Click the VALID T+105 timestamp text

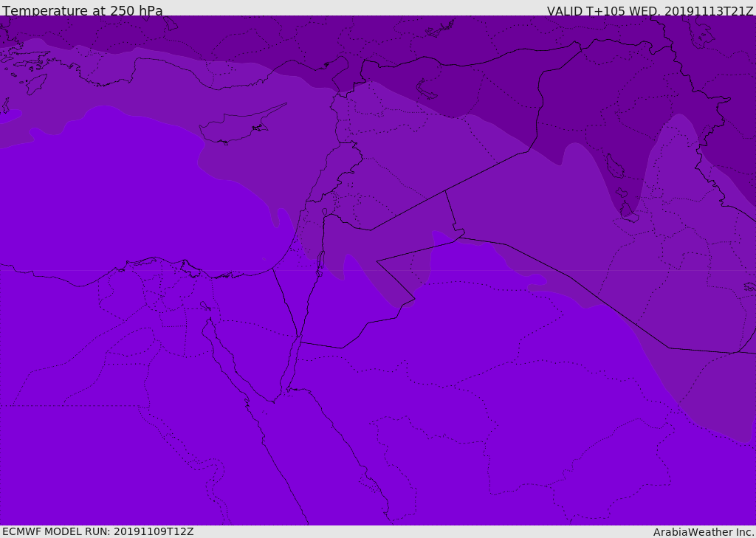pyautogui.click(x=650, y=10)
